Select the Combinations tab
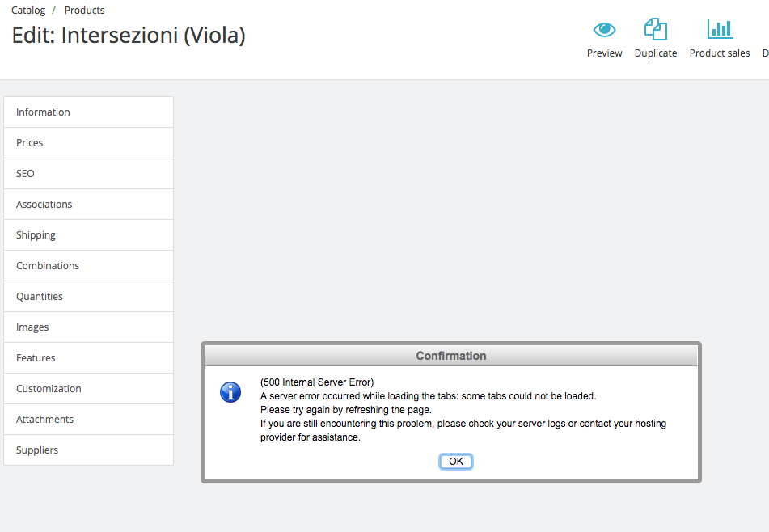Image resolution: width=769 pixels, height=532 pixels. tap(89, 266)
